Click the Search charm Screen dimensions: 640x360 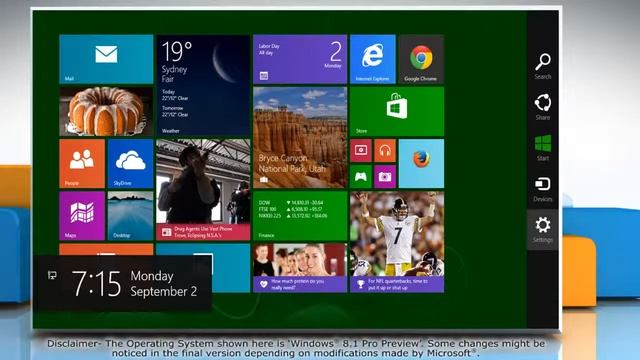pyautogui.click(x=543, y=66)
